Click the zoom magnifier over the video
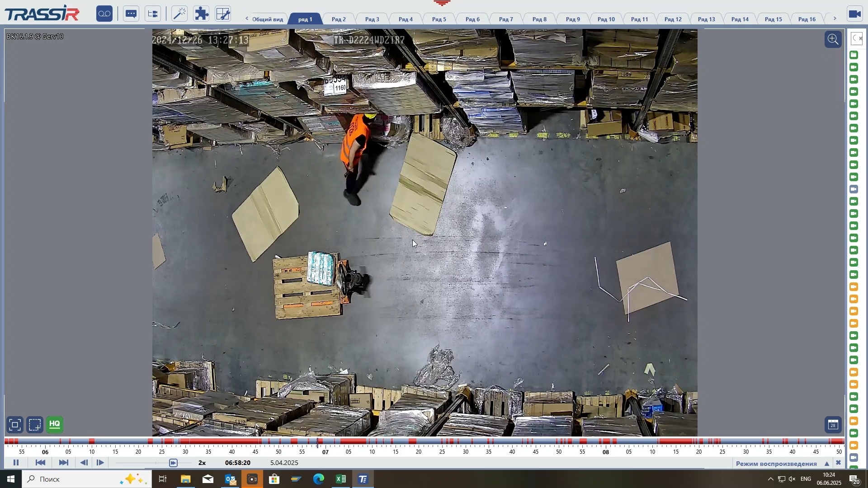The height and width of the screenshot is (488, 868). click(833, 39)
